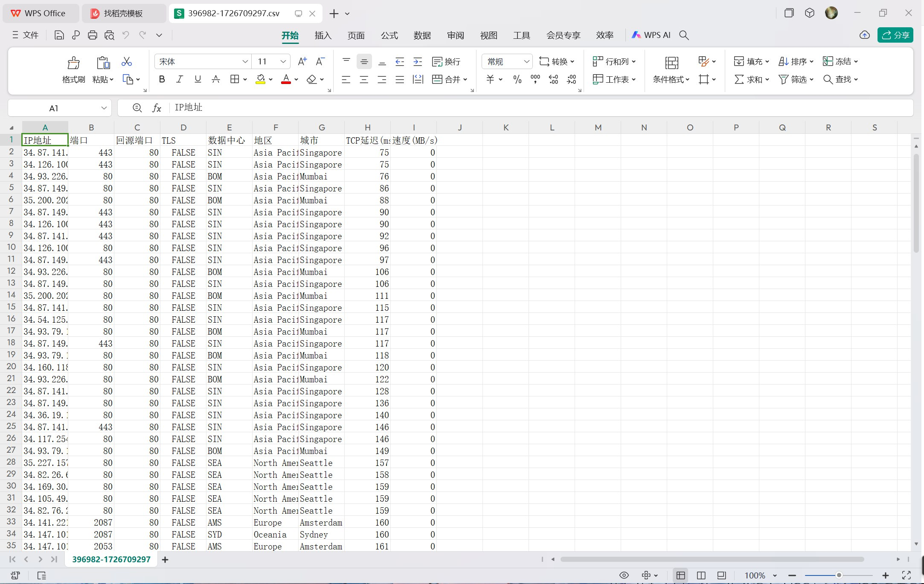Click the green 分享 share button

click(x=895, y=35)
